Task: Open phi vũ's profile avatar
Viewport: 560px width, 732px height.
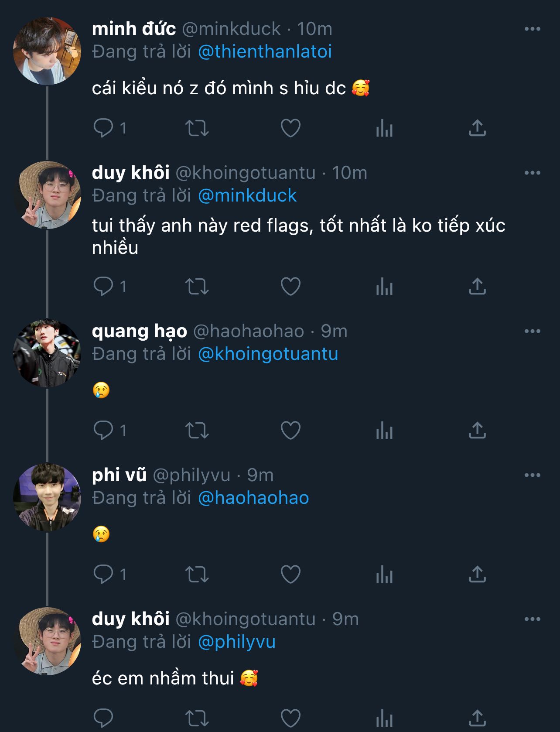Action: pyautogui.click(x=47, y=497)
